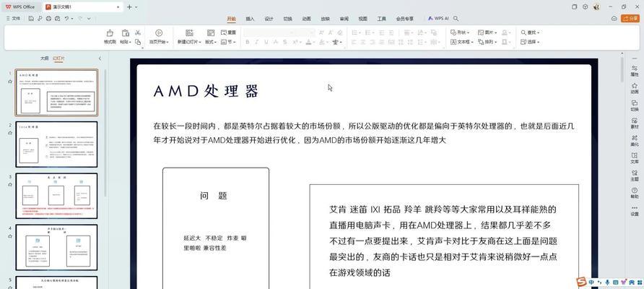Click the Reset (重置) slide button
The width and height of the screenshot is (644, 289).
(229, 33)
